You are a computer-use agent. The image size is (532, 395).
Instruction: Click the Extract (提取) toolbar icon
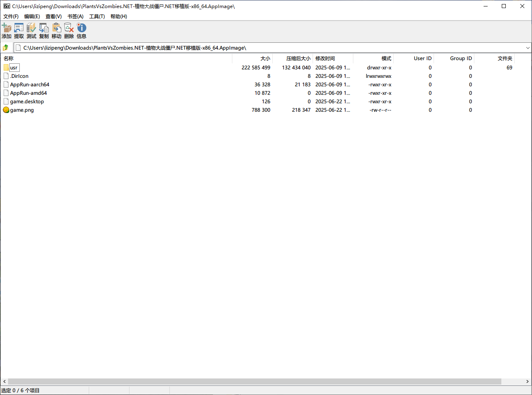coord(19,28)
